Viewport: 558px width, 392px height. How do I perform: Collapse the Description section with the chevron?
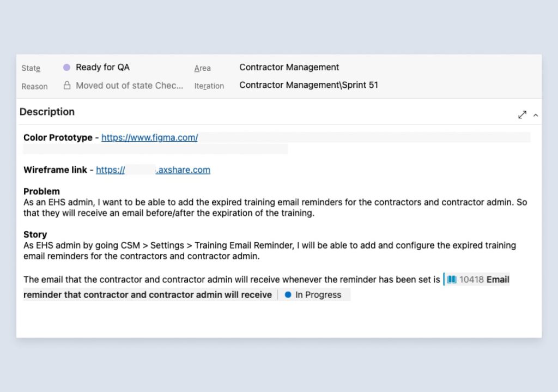pyautogui.click(x=536, y=115)
